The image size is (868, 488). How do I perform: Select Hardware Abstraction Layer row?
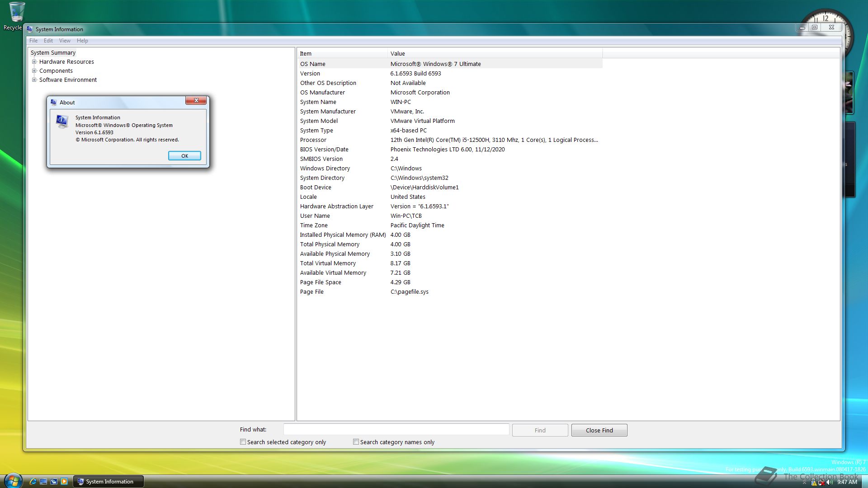click(x=450, y=206)
